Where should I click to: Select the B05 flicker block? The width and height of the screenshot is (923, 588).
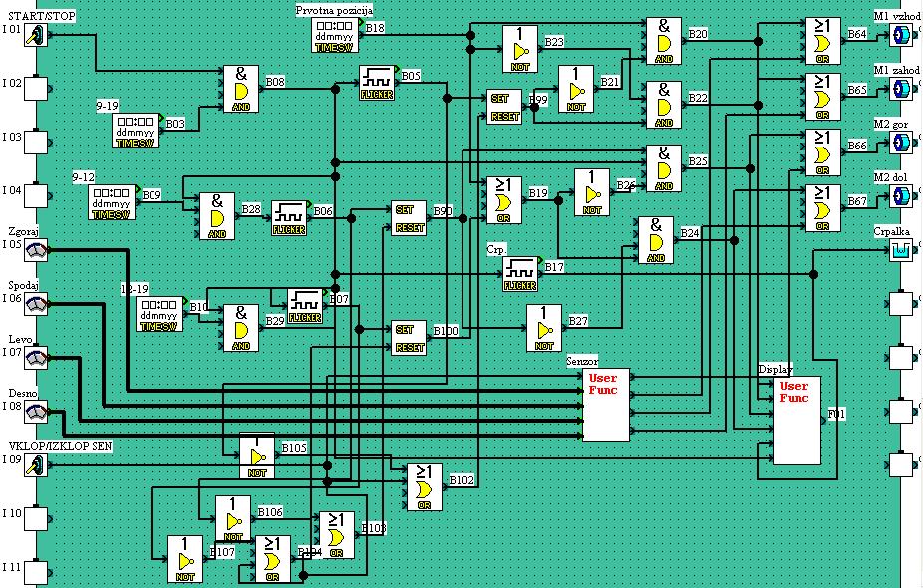(377, 83)
